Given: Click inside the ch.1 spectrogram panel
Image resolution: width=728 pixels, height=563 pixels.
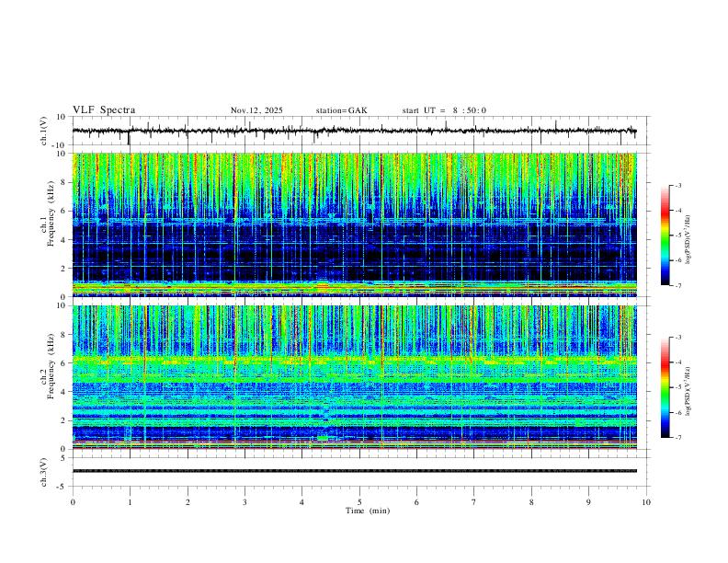Looking at the screenshot, I should pyautogui.click(x=354, y=224).
